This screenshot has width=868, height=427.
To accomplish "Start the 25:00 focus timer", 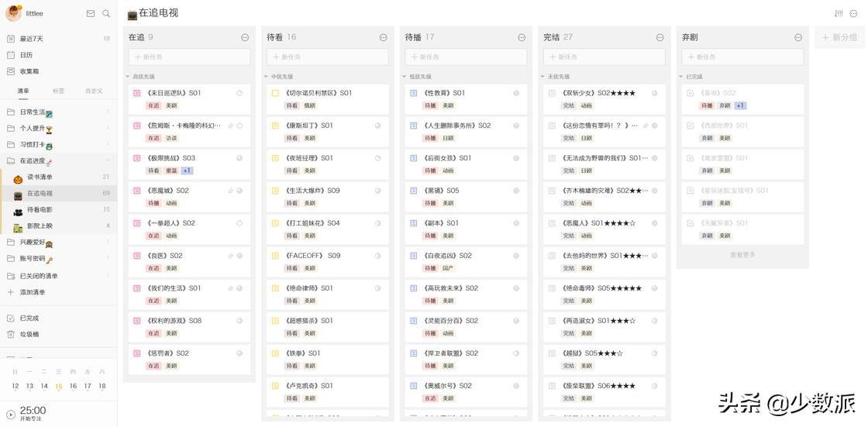I will 11,415.
